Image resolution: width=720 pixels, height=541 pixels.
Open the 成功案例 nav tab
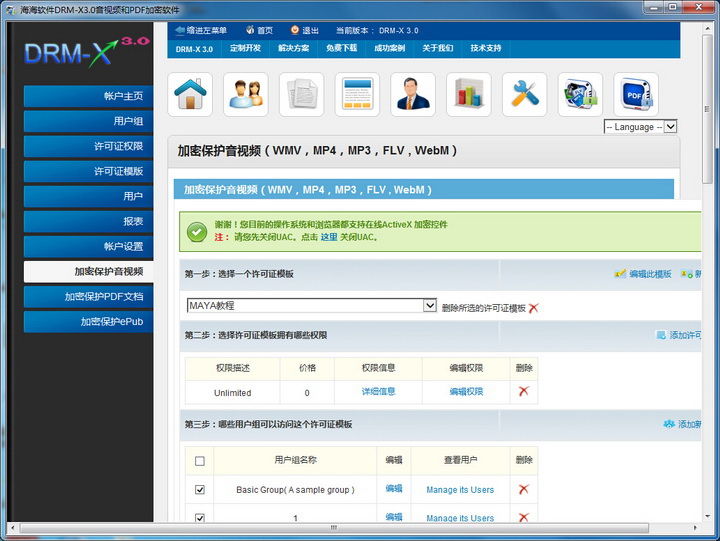click(x=390, y=48)
